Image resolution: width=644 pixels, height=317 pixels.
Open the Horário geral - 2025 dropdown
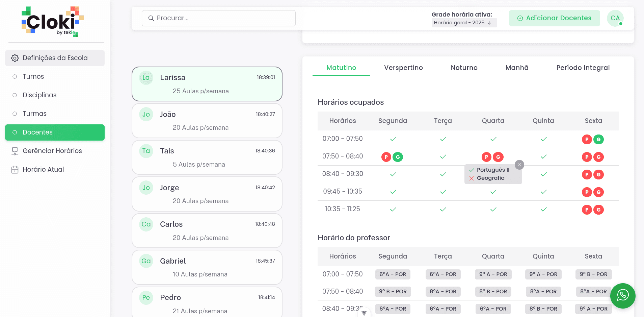click(x=464, y=23)
